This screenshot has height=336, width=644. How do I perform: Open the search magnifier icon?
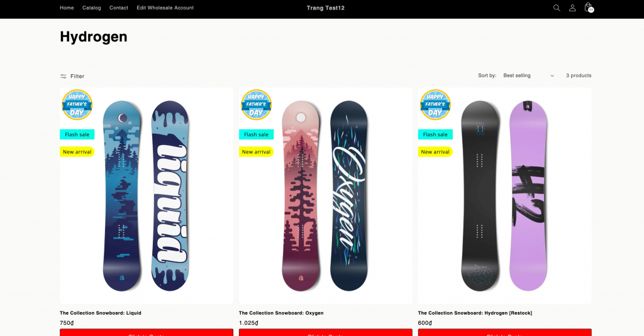[x=557, y=8]
